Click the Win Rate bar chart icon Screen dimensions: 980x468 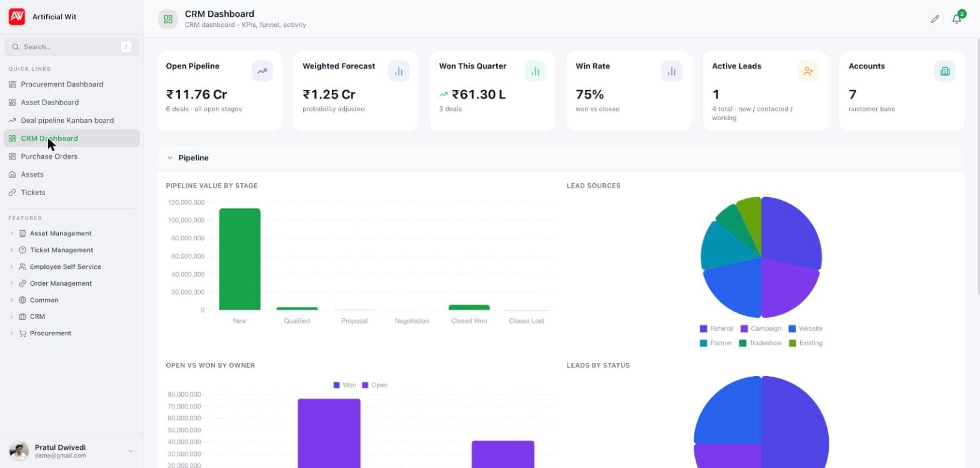tap(671, 71)
